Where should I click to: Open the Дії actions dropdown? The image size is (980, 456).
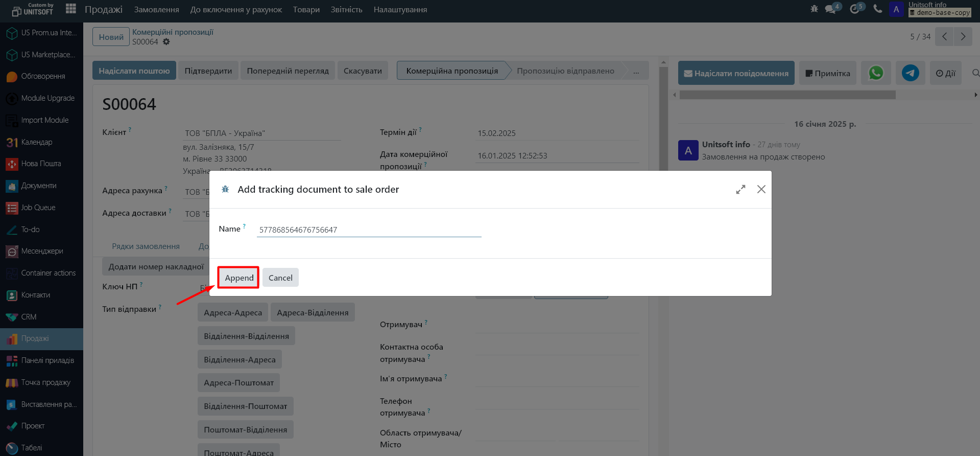945,73
